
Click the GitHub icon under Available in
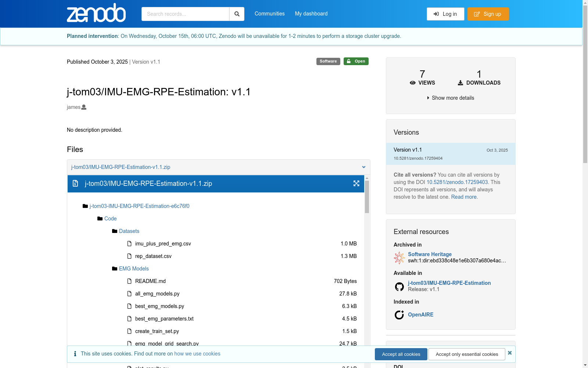[399, 286]
